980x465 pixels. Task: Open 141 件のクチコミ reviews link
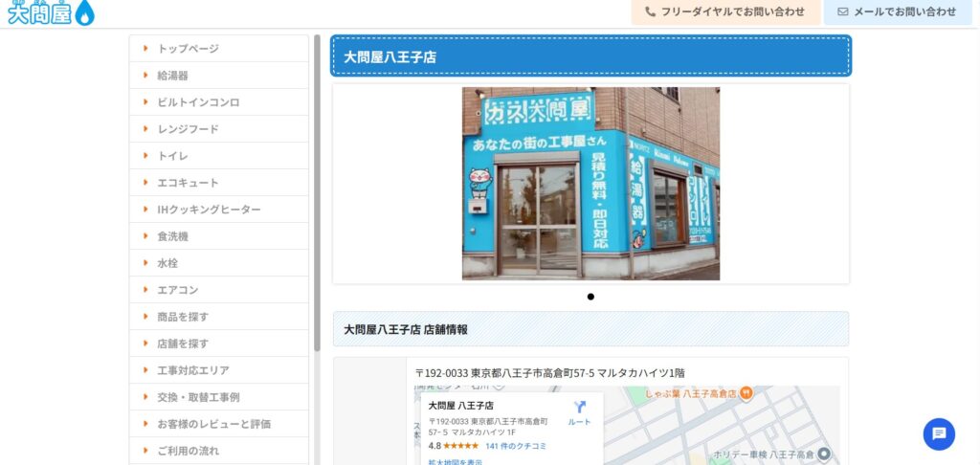pos(516,446)
